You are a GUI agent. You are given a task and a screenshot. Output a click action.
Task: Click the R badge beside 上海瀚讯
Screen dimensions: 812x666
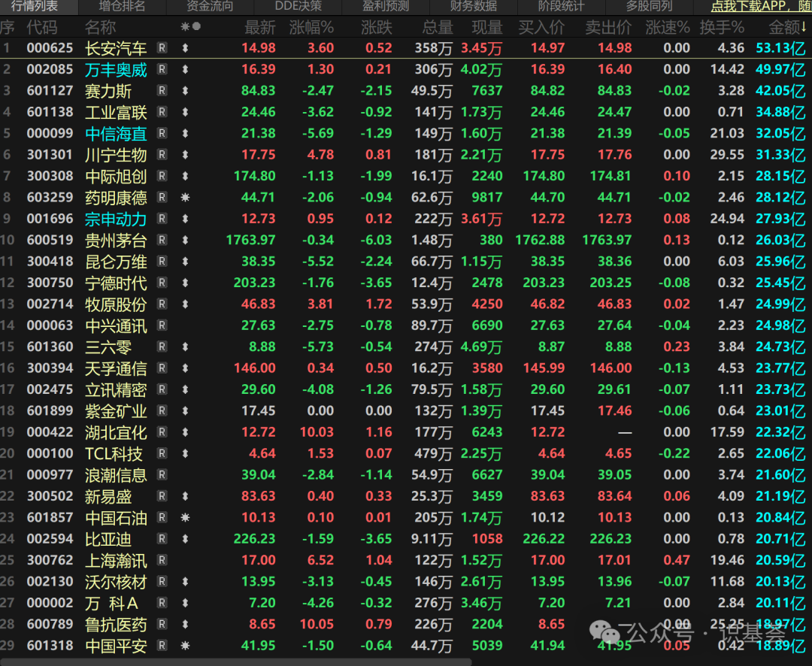tap(162, 560)
